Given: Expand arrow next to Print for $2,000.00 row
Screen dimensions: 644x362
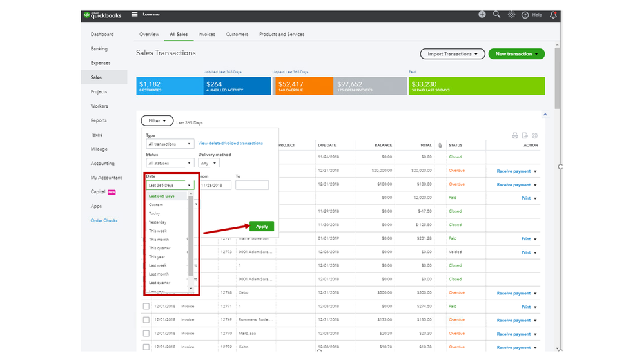Looking at the screenshot, I should click(x=535, y=198).
